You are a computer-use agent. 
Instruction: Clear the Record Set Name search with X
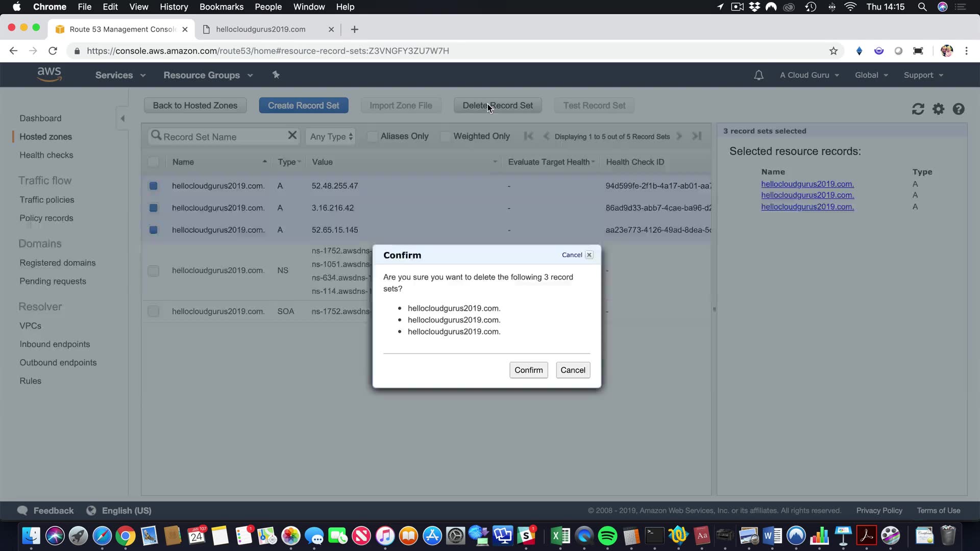point(292,136)
